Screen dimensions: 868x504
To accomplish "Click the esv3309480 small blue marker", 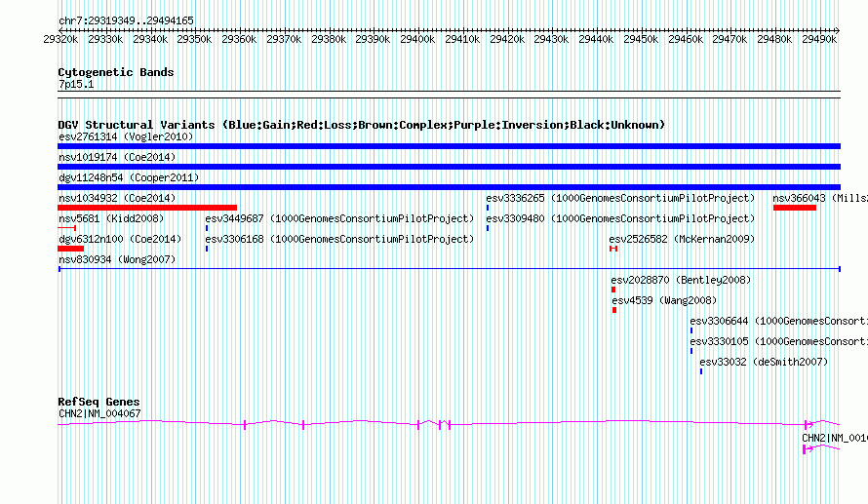I will (487, 228).
